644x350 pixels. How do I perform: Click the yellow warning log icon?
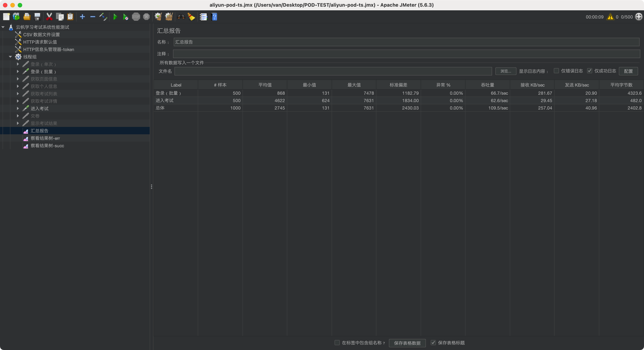coord(610,17)
